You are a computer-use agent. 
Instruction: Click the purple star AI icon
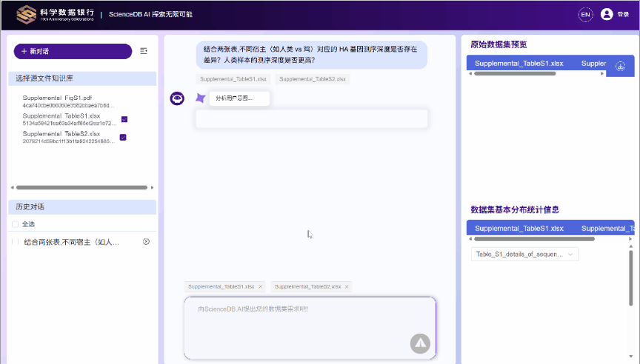200,98
